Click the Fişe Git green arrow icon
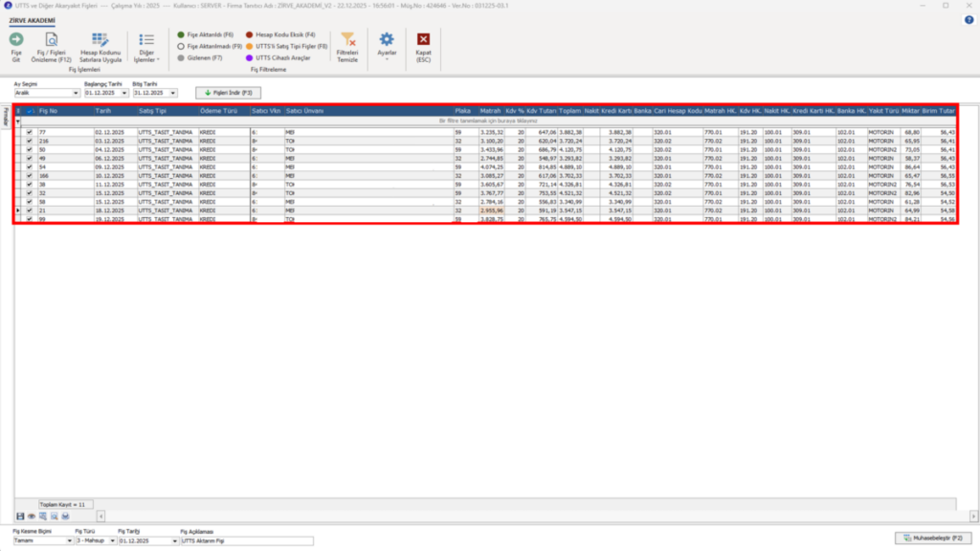Image resolution: width=980 pixels, height=551 pixels. coord(16,40)
